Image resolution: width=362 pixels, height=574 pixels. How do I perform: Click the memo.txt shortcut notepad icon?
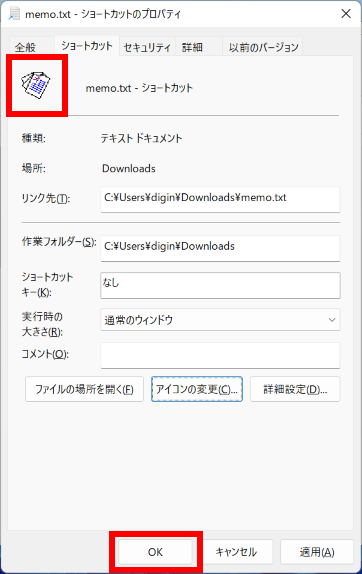click(36, 85)
